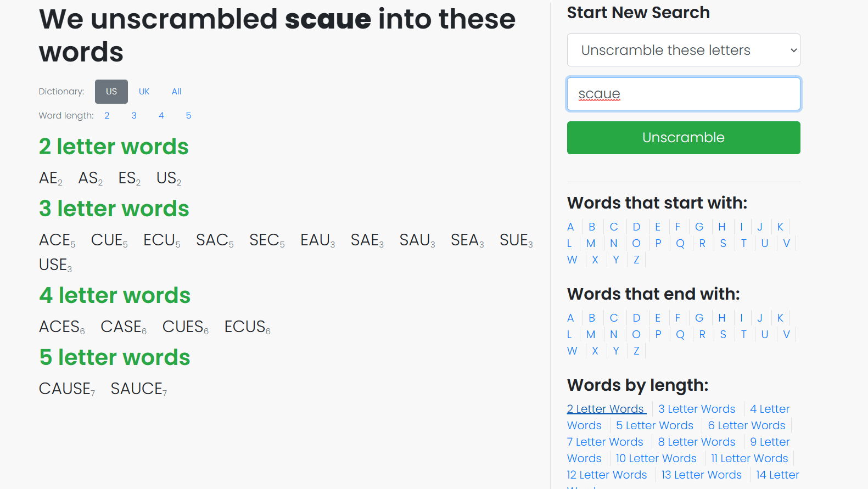
Task: Go to 5 Letter Words list
Action: click(654, 425)
